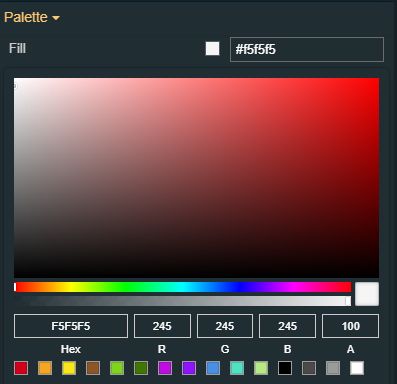Select the white preset swatch
Image resolution: width=397 pixels, height=384 pixels.
tap(357, 368)
